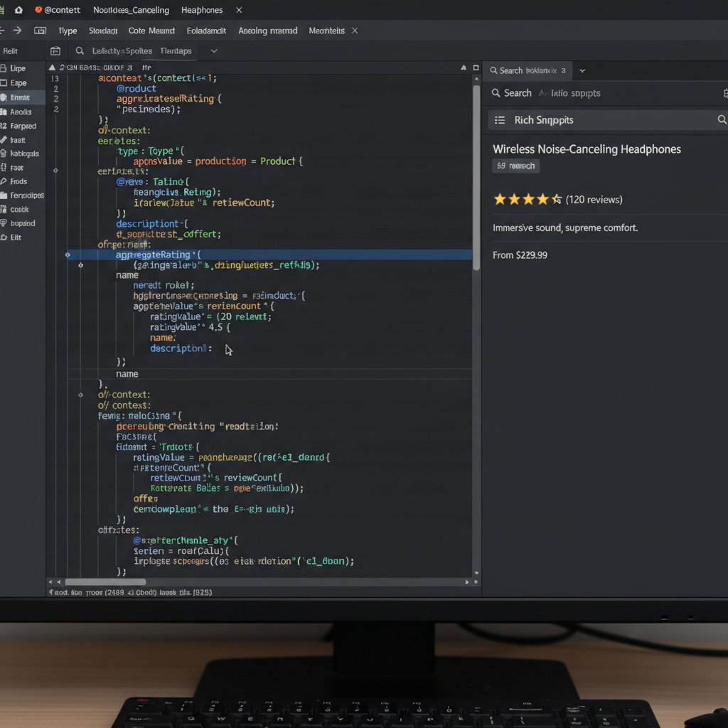Select the Frods icon in the left sidebar
728x728 pixels.
6,181
